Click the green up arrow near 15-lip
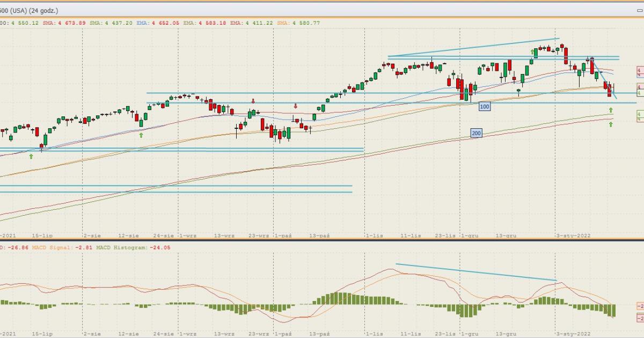 [x=31, y=156]
